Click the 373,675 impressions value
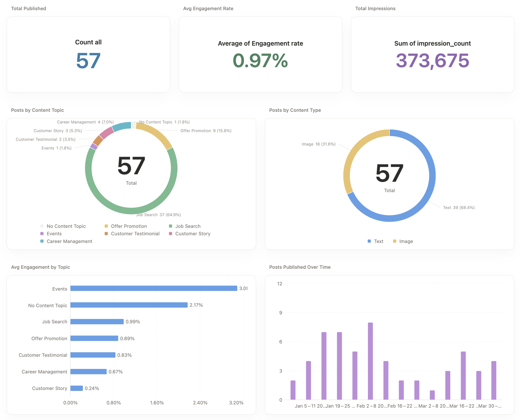Screen dimensions: 520x420 [x=432, y=61]
